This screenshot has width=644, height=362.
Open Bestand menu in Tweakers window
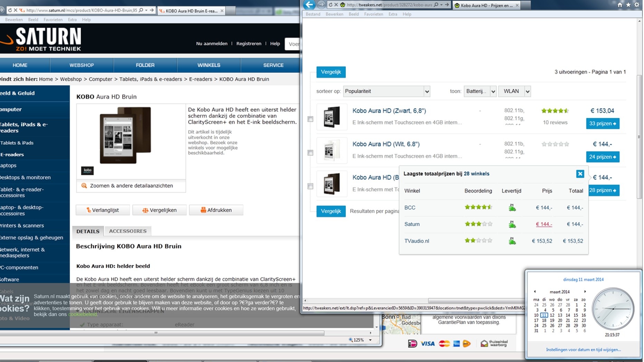point(313,14)
